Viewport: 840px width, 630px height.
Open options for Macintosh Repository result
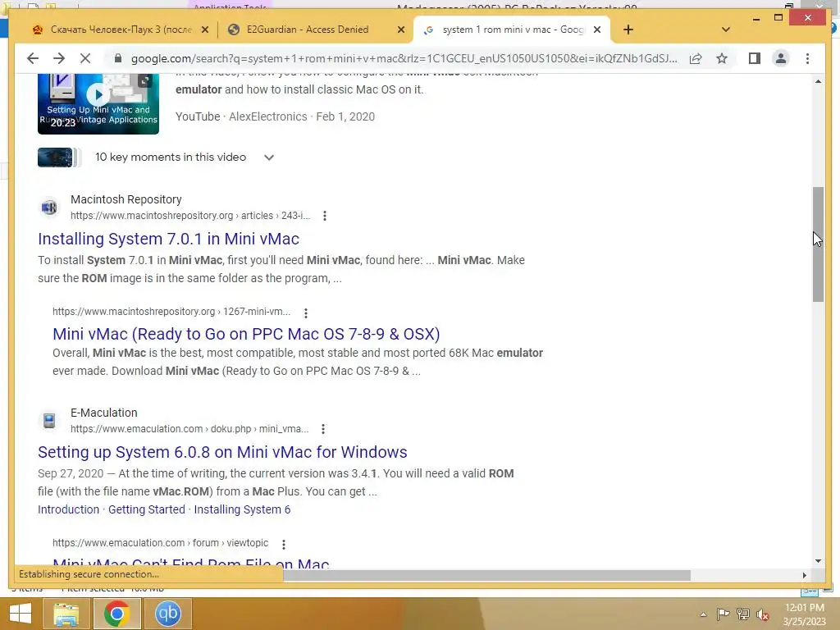325,216
